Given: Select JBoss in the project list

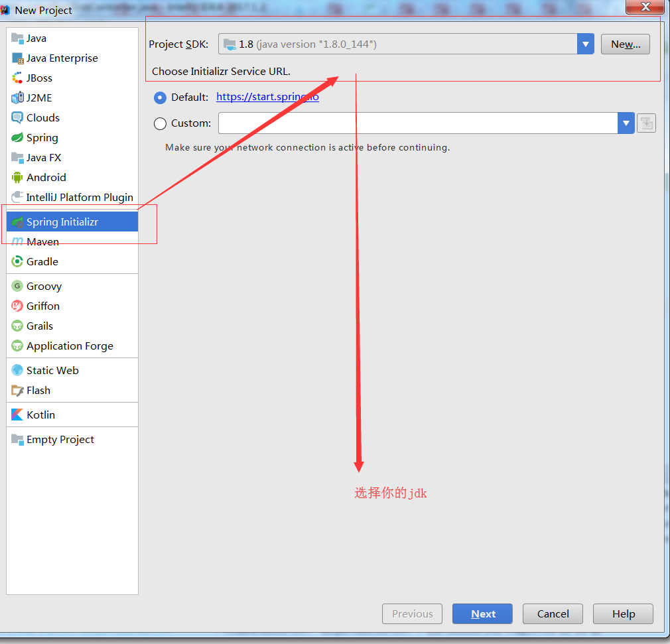Looking at the screenshot, I should tap(72, 78).
